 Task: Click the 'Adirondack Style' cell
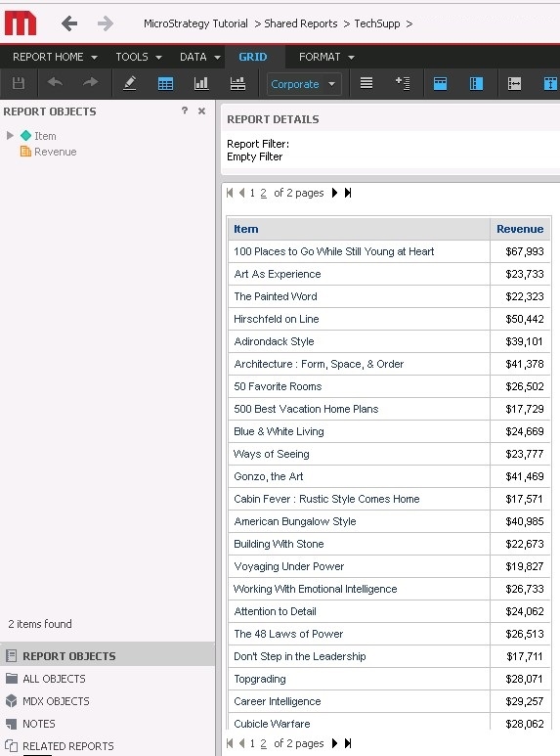point(359,341)
